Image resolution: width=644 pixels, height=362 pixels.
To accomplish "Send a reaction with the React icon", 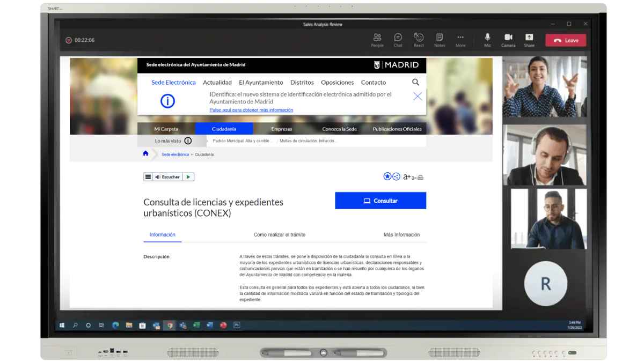I will [419, 40].
